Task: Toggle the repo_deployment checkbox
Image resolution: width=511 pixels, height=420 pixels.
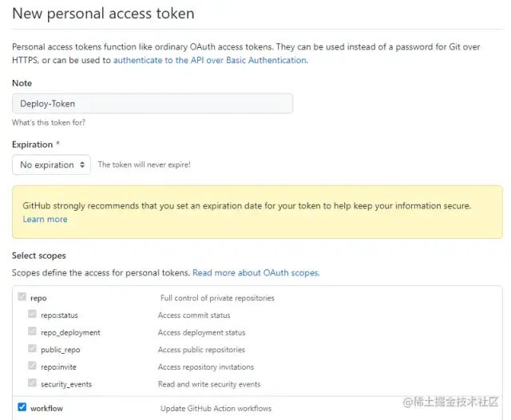Action: click(x=32, y=332)
